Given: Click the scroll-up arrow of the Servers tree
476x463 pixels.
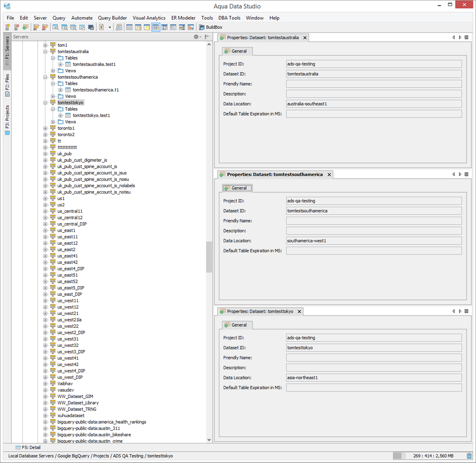Looking at the screenshot, I should 209,44.
